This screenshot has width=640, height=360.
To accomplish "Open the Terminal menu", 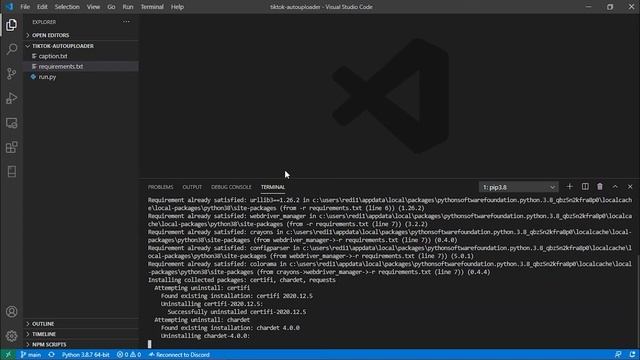I will (x=152, y=7).
